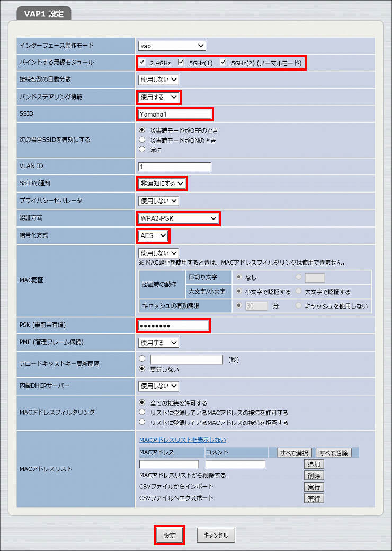Click 実行 for CSVファイルからインポート
Screen dimensions: 392x551
[314, 487]
